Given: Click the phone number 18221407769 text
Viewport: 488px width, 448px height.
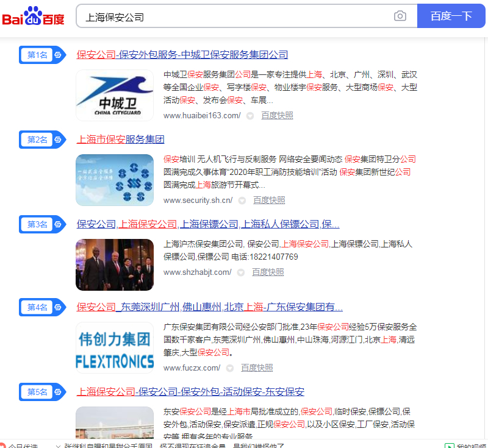Looking at the screenshot, I should 273,257.
